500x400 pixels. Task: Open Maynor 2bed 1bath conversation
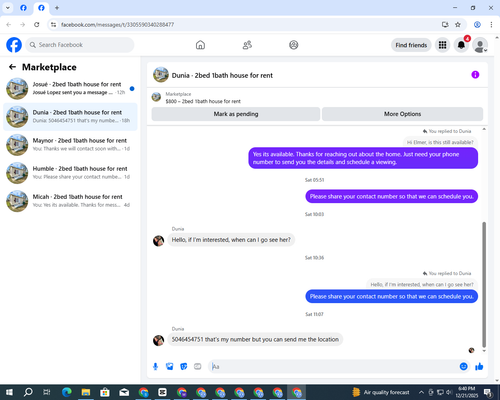click(x=70, y=145)
